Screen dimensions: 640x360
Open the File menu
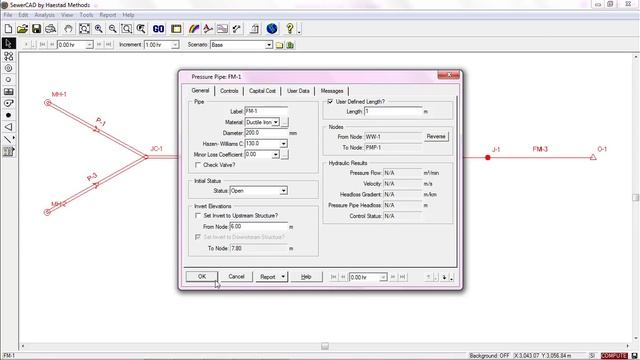tap(8, 15)
